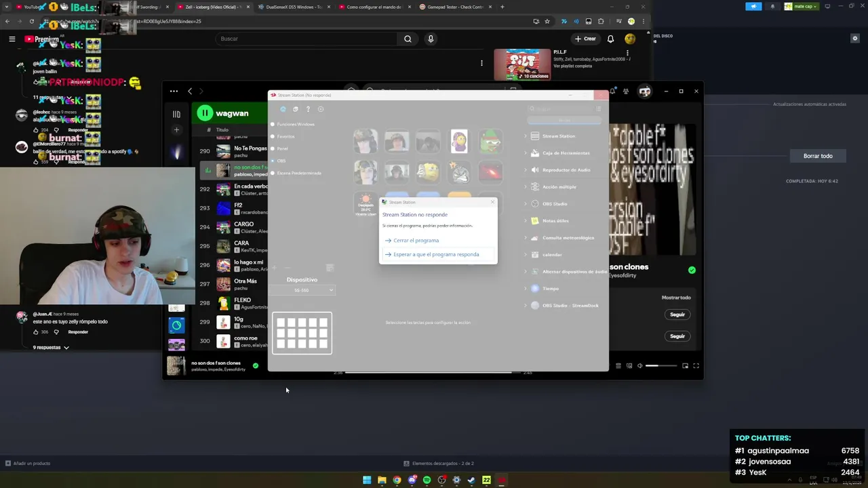Screen dimensions: 868x488
Task: Click the 15-key device layout thumbnail
Action: (302, 333)
